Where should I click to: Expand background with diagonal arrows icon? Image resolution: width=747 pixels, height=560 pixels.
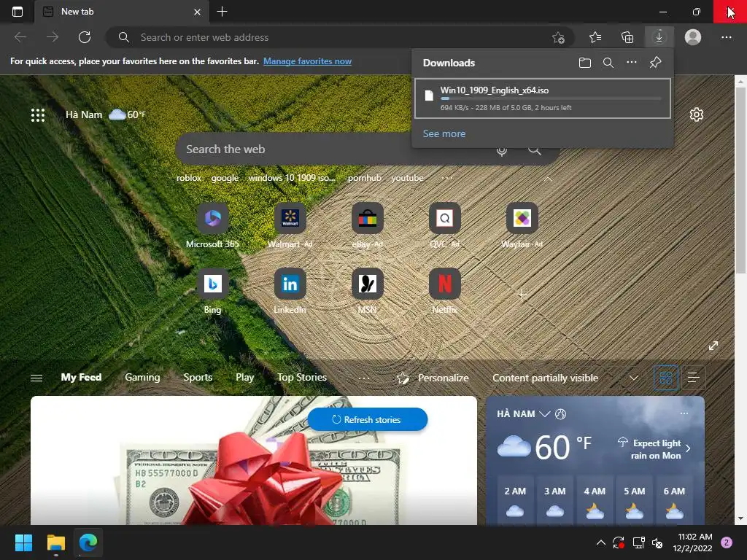tap(713, 346)
